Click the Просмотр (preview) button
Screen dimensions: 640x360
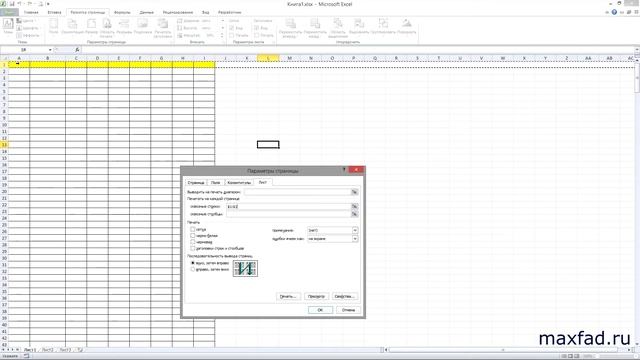click(x=316, y=296)
